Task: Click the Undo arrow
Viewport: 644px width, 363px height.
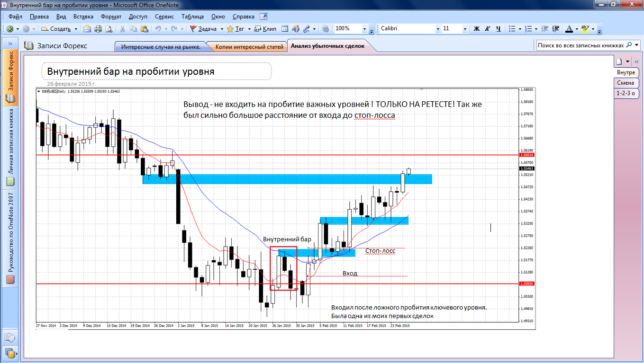Action: click(157, 29)
